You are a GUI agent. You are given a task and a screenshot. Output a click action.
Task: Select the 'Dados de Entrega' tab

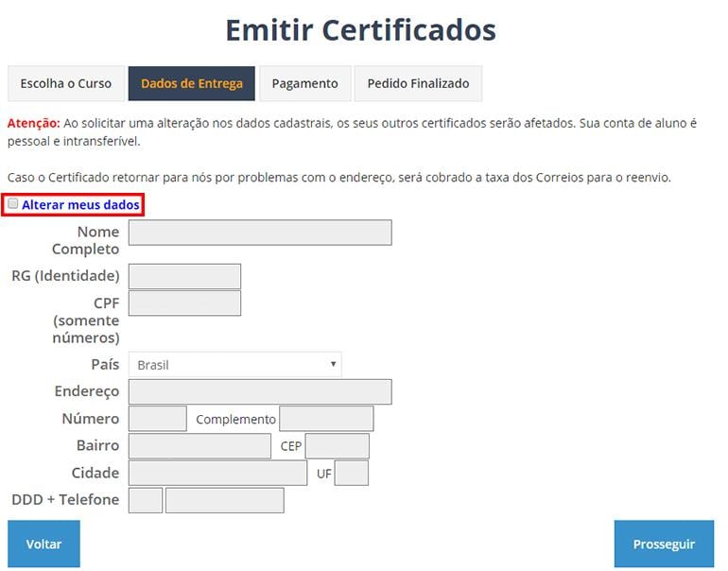point(192,83)
